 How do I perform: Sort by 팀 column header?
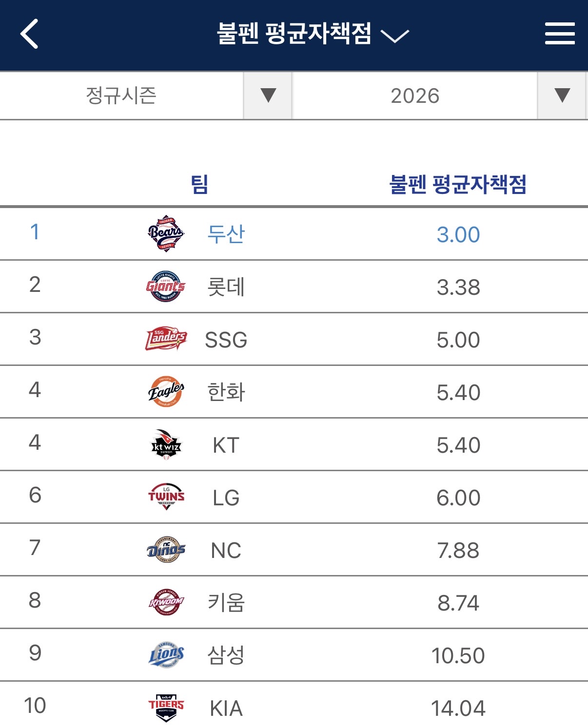click(x=199, y=185)
